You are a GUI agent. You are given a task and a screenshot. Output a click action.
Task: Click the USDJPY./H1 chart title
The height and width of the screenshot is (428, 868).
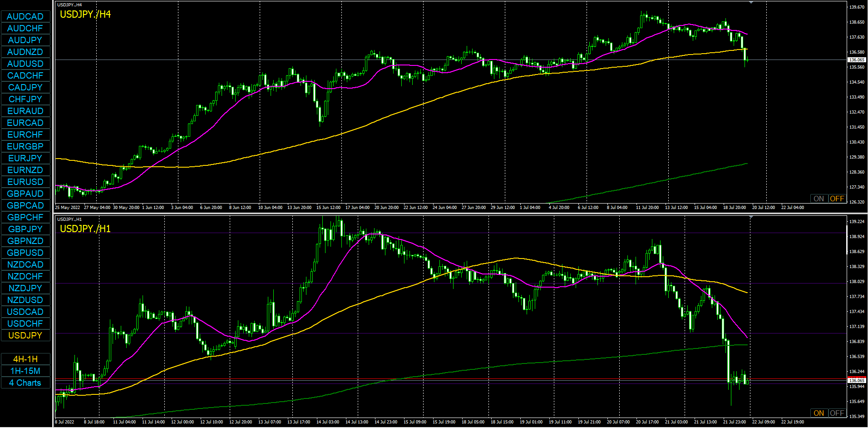click(x=85, y=229)
